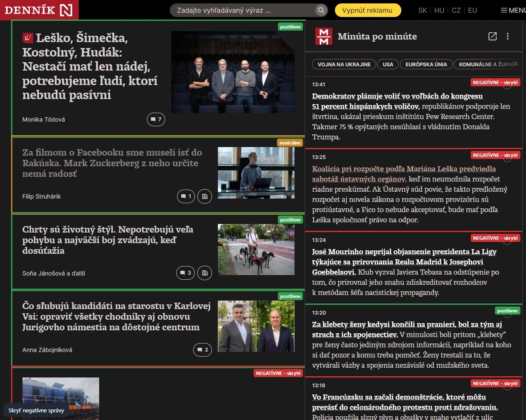This screenshot has width=526, height=420.
Task: Click the 13:18 timestamp
Action: point(319,385)
